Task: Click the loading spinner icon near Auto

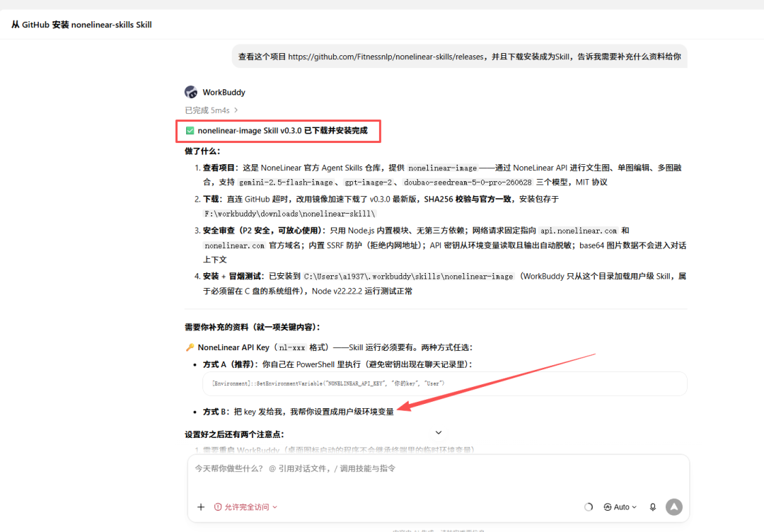Action: [x=589, y=507]
